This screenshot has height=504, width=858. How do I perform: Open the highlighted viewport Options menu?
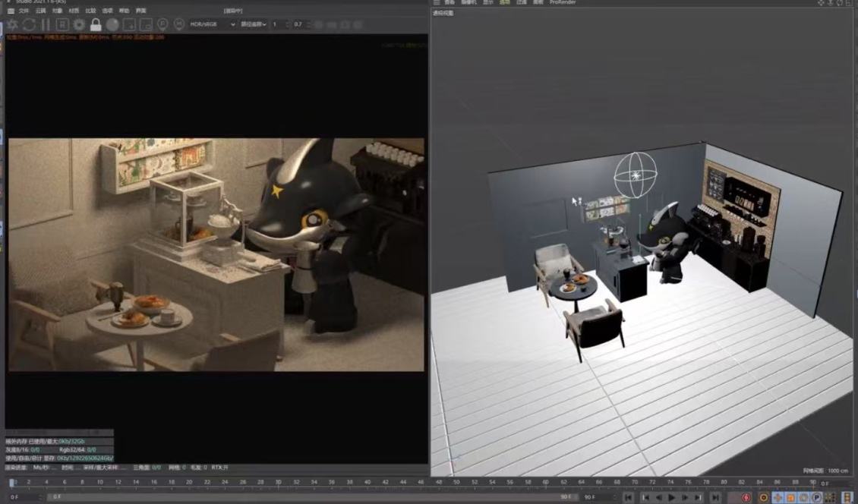[504, 3]
